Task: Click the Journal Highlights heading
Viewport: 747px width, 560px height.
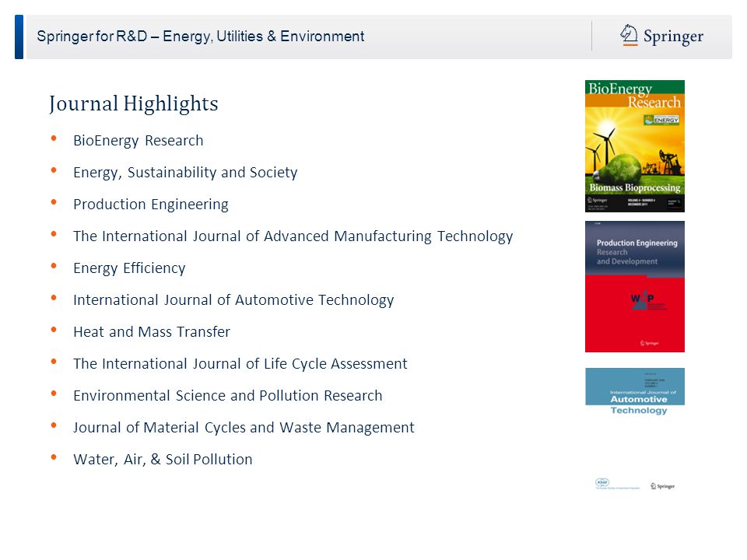Action: [133, 103]
